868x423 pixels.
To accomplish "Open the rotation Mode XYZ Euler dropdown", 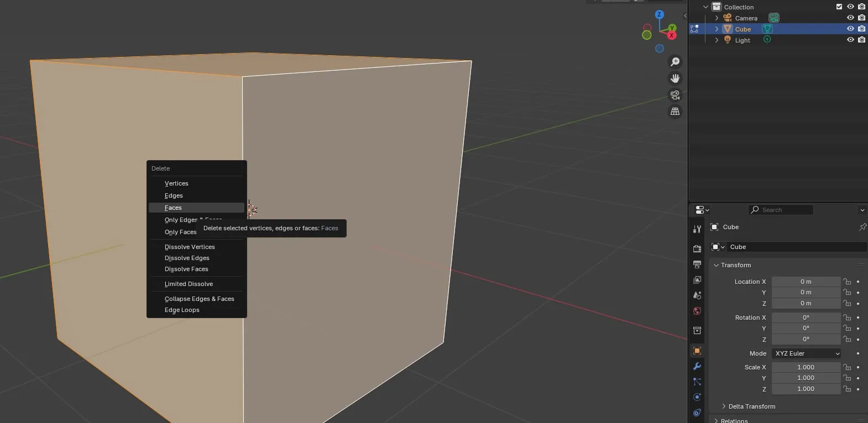I will click(x=806, y=353).
